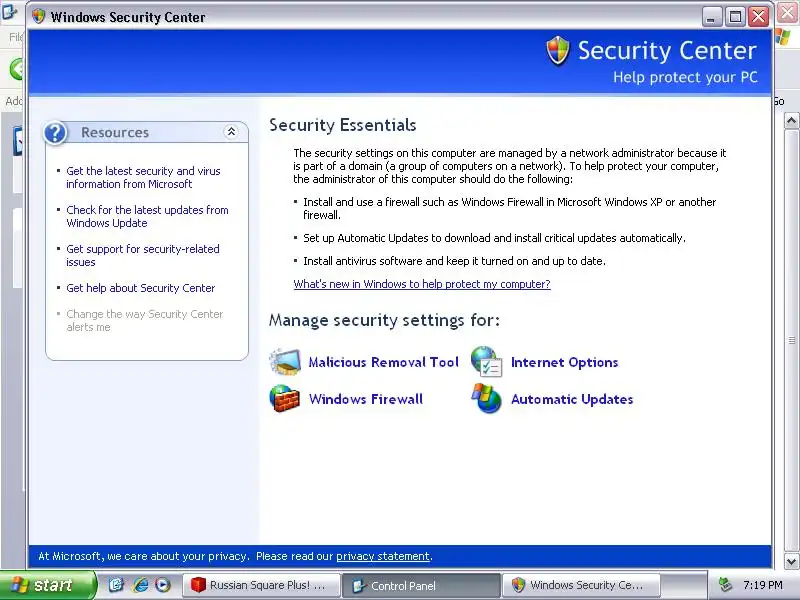Launch Windows Media Player from Quick Launch

click(163, 585)
